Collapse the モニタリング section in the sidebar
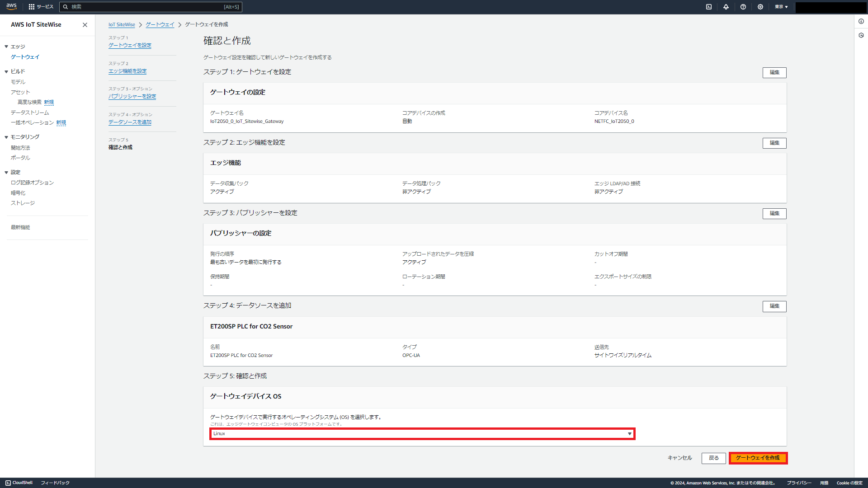 click(6, 136)
